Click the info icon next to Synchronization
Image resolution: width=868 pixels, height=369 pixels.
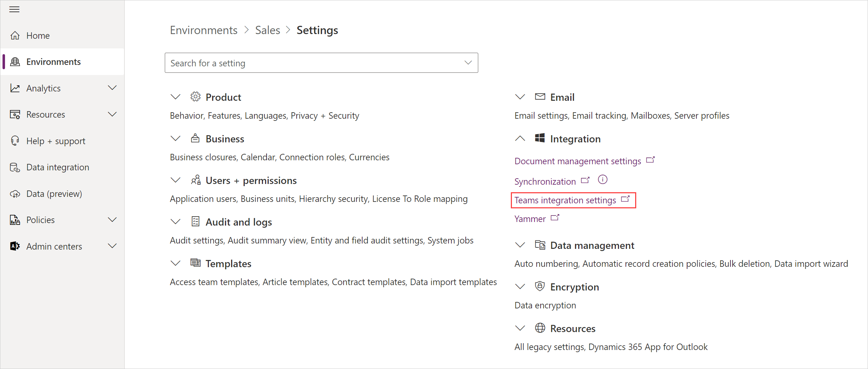(603, 180)
